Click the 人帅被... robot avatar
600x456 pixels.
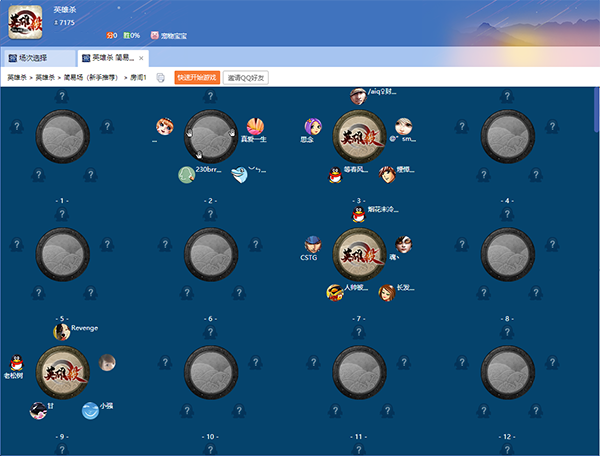(335, 293)
